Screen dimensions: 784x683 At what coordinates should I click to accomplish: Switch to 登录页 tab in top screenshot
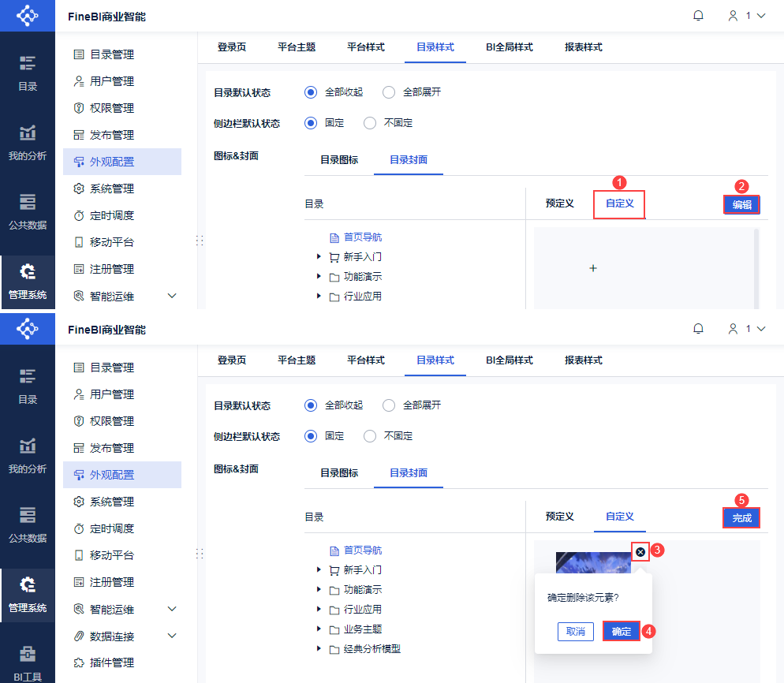pos(232,47)
